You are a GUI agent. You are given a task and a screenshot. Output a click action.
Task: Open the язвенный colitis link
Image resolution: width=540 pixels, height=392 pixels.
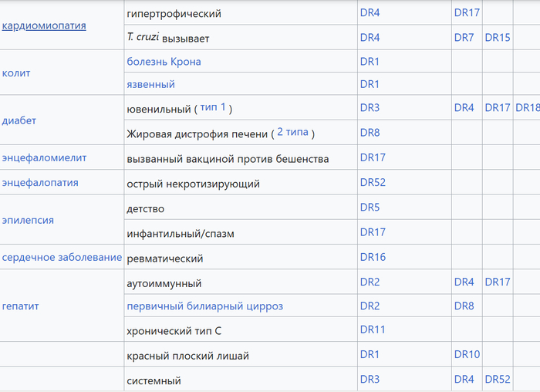pyautogui.click(x=150, y=84)
